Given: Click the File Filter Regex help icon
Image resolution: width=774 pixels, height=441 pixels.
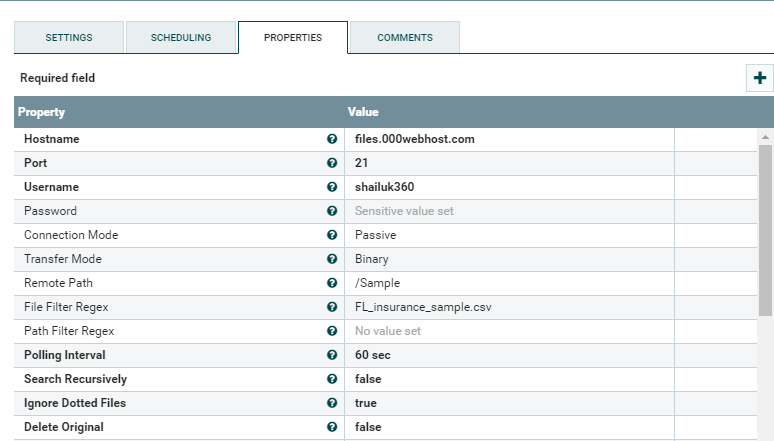Looking at the screenshot, I should (332, 307).
